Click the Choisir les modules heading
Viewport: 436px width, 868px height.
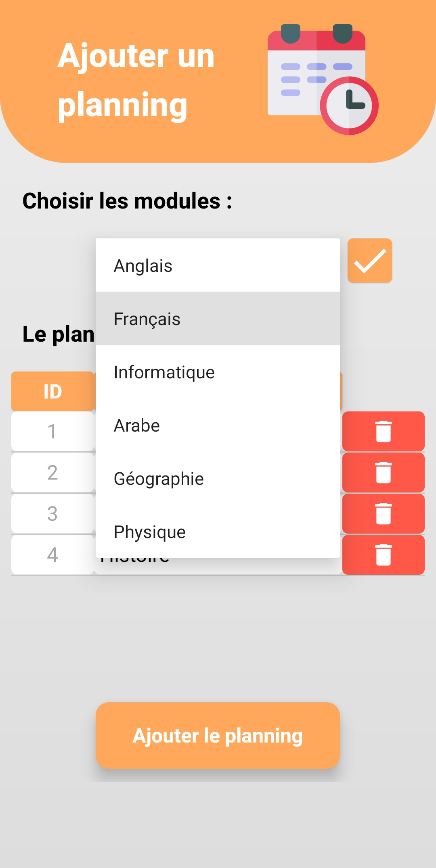click(x=127, y=200)
